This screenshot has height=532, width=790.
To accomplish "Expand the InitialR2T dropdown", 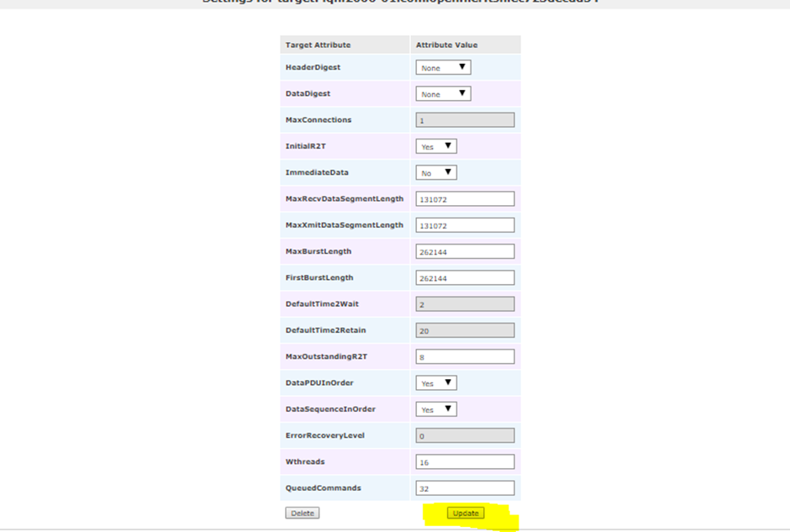I will [436, 146].
